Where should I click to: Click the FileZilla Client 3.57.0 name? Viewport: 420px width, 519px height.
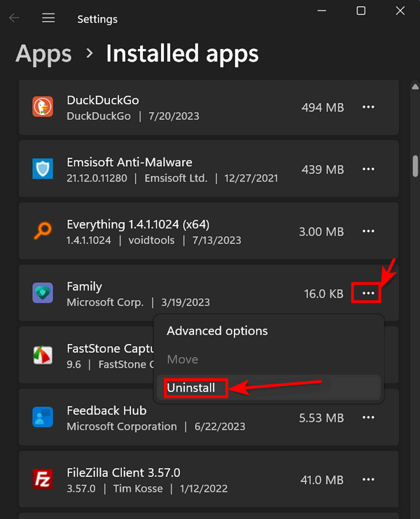pyautogui.click(x=123, y=473)
